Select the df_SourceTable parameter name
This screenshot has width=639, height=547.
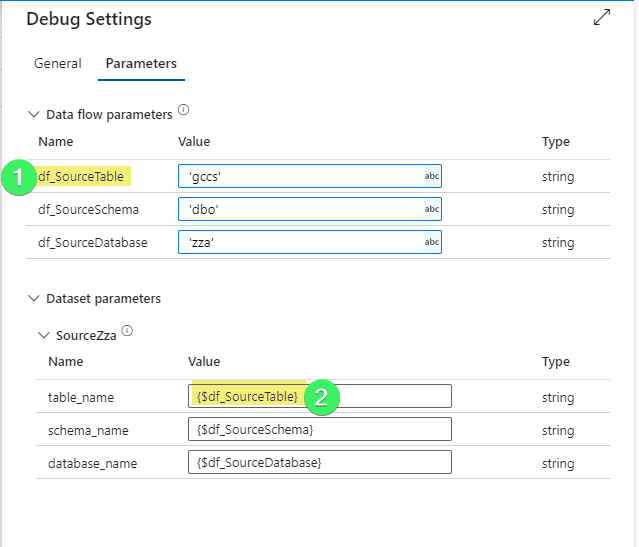pyautogui.click(x=81, y=176)
